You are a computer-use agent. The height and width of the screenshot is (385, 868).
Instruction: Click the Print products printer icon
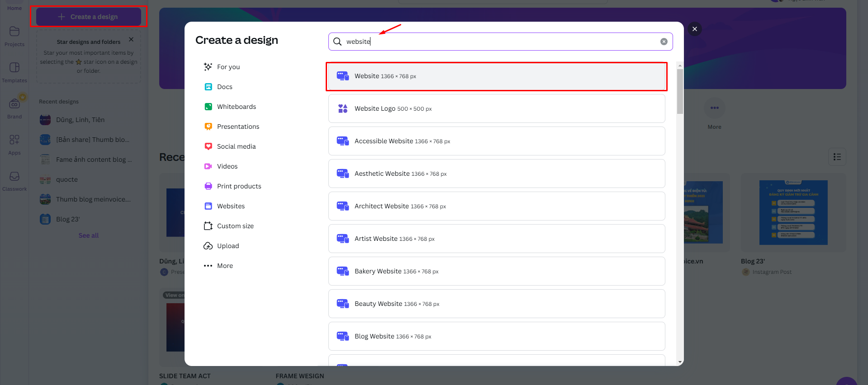pyautogui.click(x=208, y=186)
